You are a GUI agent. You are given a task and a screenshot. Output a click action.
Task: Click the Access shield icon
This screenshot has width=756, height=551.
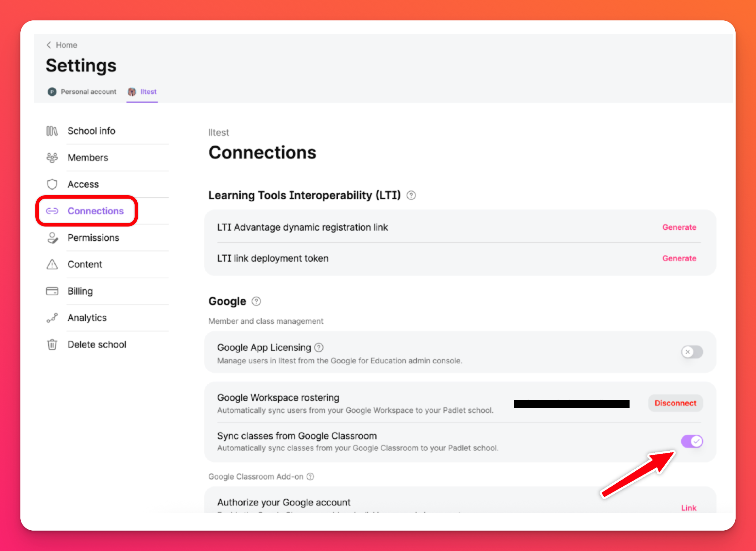52,184
